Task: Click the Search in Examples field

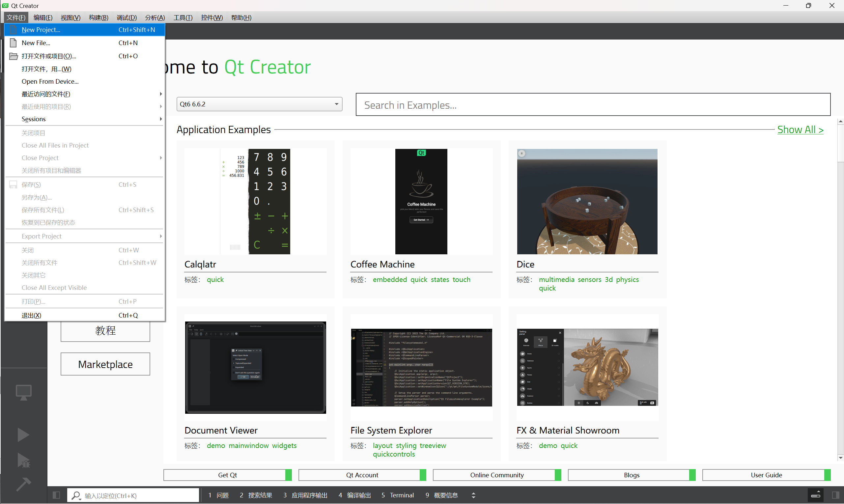Action: pos(593,105)
